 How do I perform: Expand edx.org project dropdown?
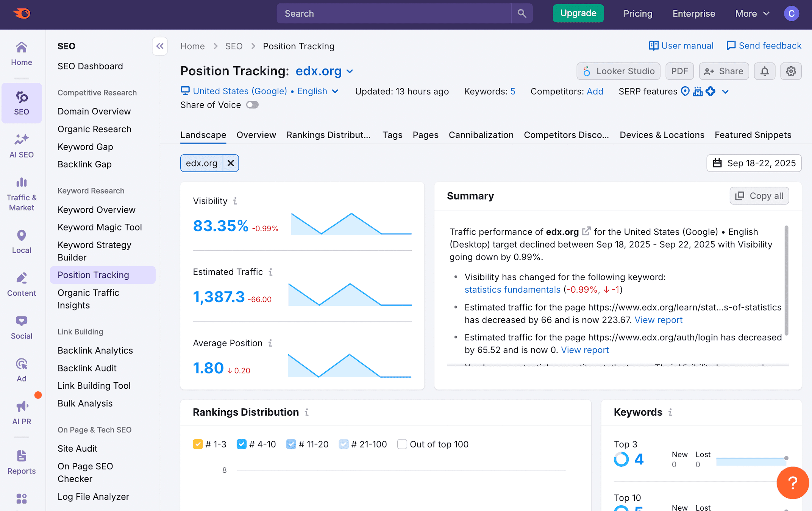350,71
